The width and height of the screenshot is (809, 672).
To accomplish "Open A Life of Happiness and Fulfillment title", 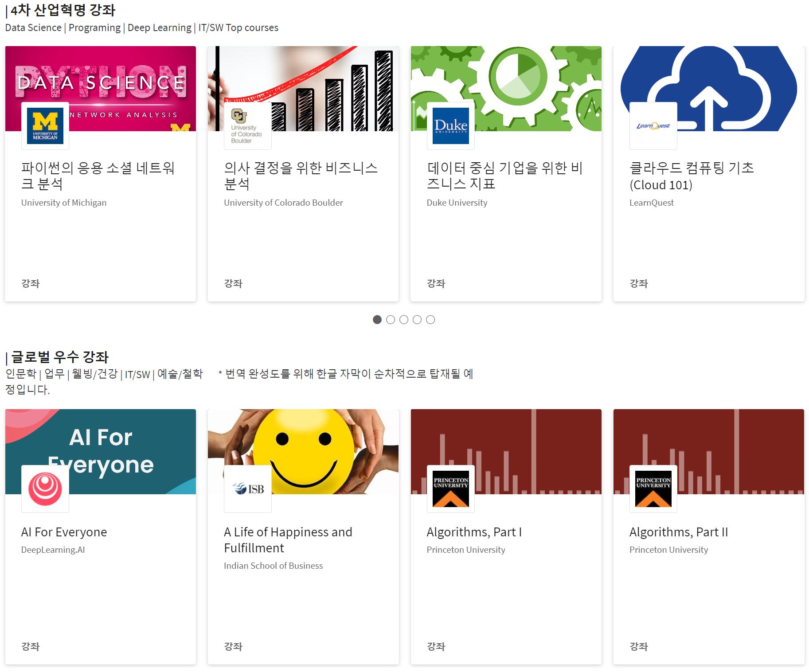I will tap(288, 540).
